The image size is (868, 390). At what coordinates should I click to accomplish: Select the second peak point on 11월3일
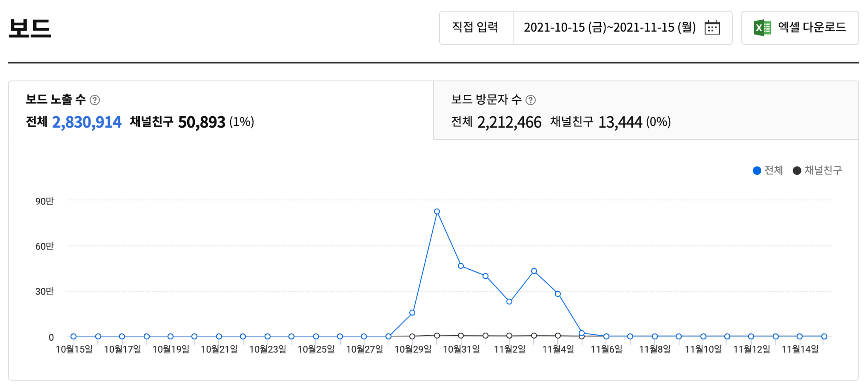coord(534,271)
